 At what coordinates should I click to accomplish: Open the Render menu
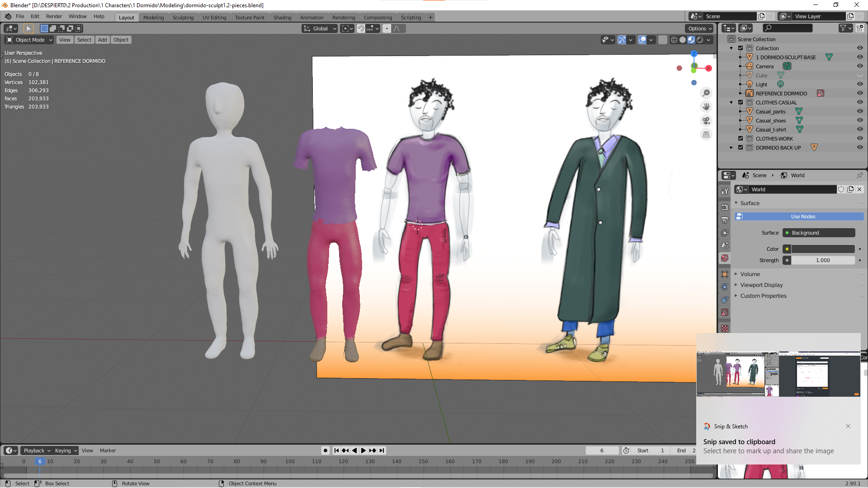pos(54,16)
